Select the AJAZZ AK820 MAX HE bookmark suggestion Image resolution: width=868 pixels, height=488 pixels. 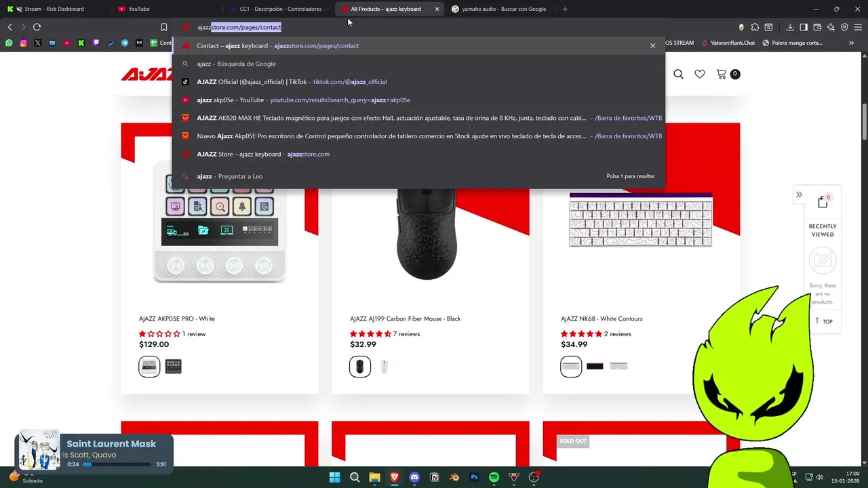click(418, 118)
